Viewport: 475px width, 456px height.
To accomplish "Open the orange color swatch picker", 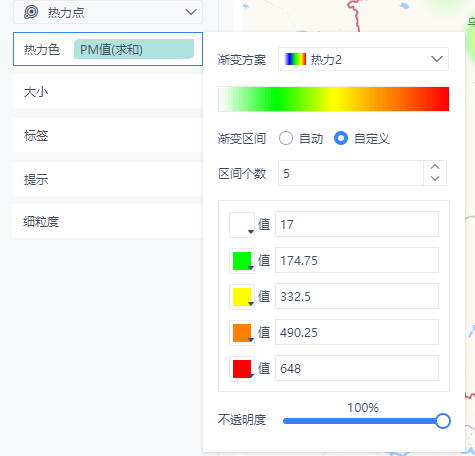I will click(242, 333).
